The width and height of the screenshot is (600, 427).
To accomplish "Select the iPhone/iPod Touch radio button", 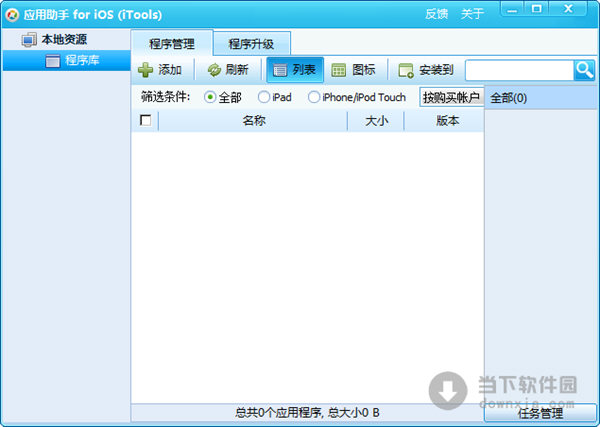I will coord(313,97).
